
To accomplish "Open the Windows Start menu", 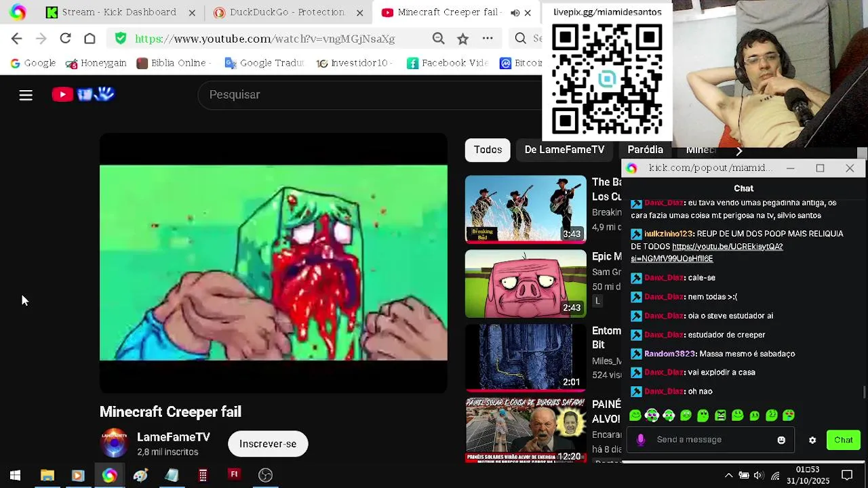I will (15, 475).
